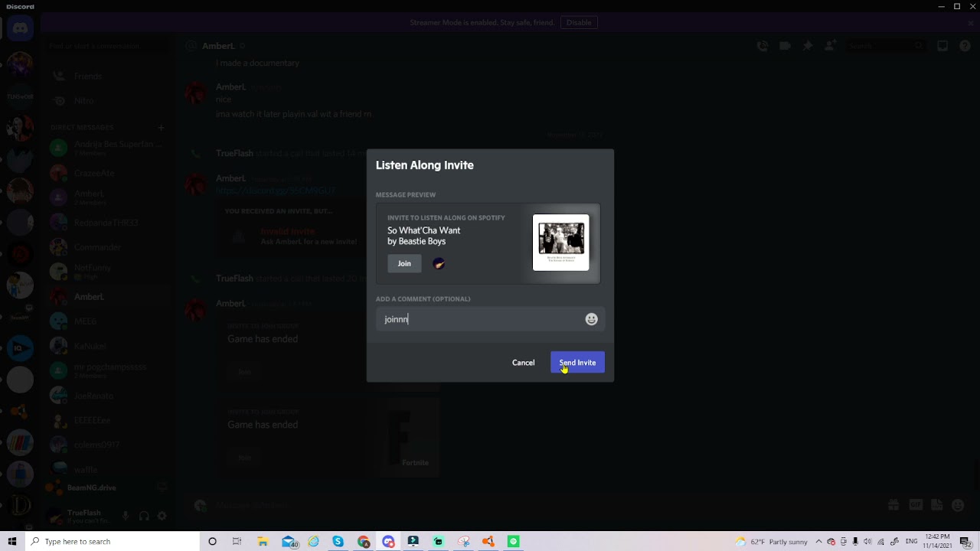Open the Discord home button
The image size is (980, 551).
click(x=20, y=28)
